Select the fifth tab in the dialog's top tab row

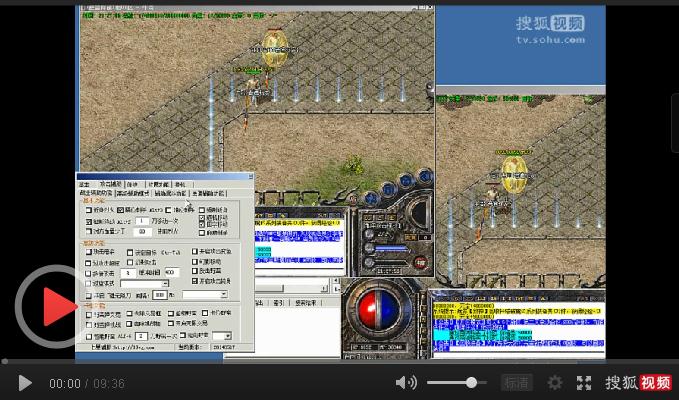coord(183,184)
